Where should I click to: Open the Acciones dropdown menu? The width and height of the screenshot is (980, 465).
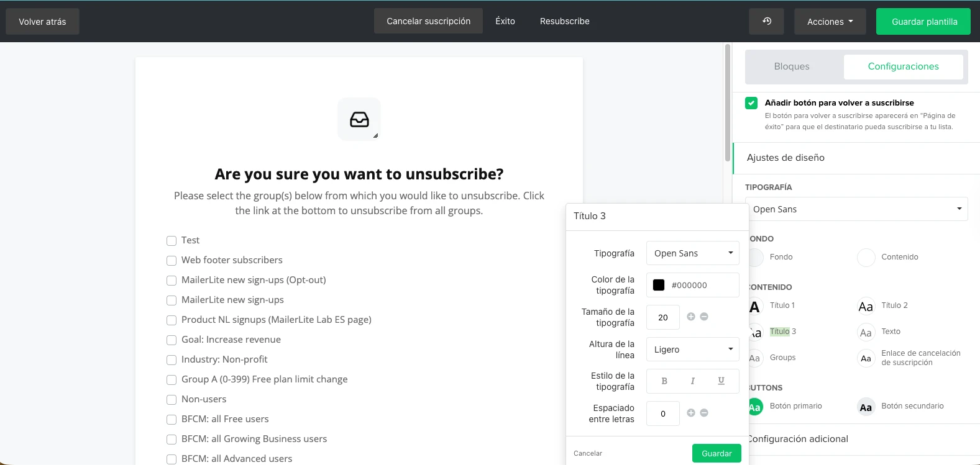tap(830, 22)
